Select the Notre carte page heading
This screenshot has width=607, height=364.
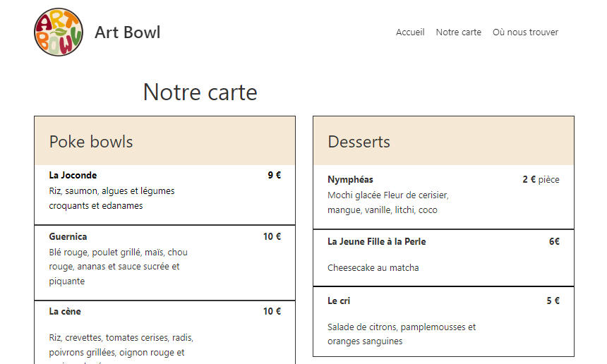pyautogui.click(x=200, y=92)
